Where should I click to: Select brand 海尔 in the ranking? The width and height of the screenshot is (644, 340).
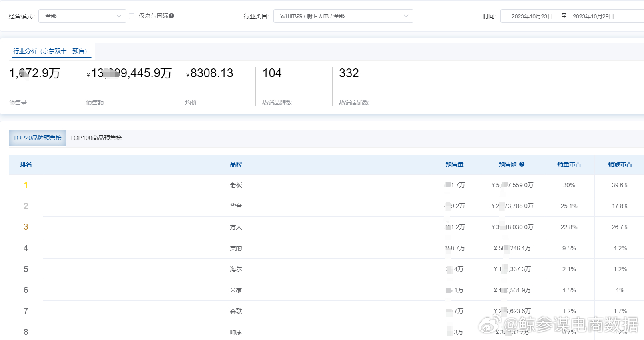(x=236, y=269)
